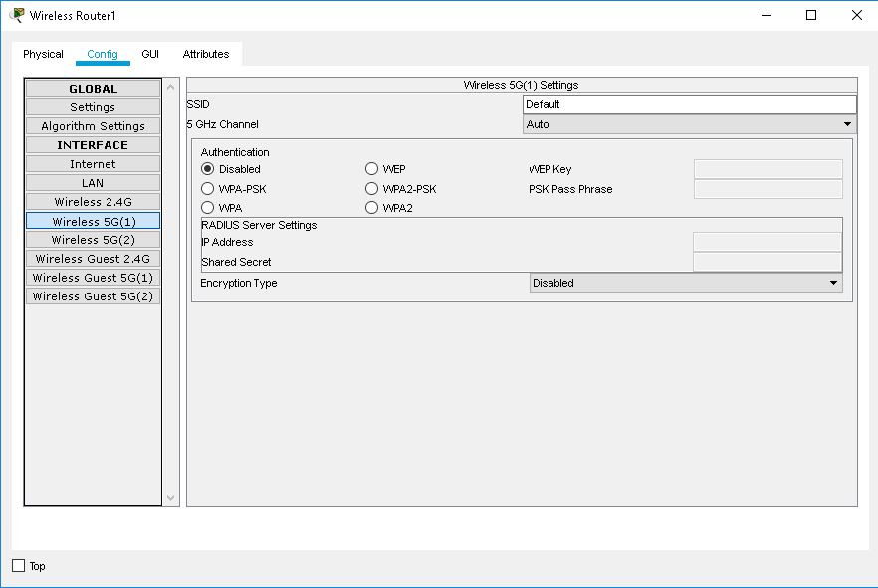
Task: Click sidebar scrollbar up arrow
Action: coord(171,87)
